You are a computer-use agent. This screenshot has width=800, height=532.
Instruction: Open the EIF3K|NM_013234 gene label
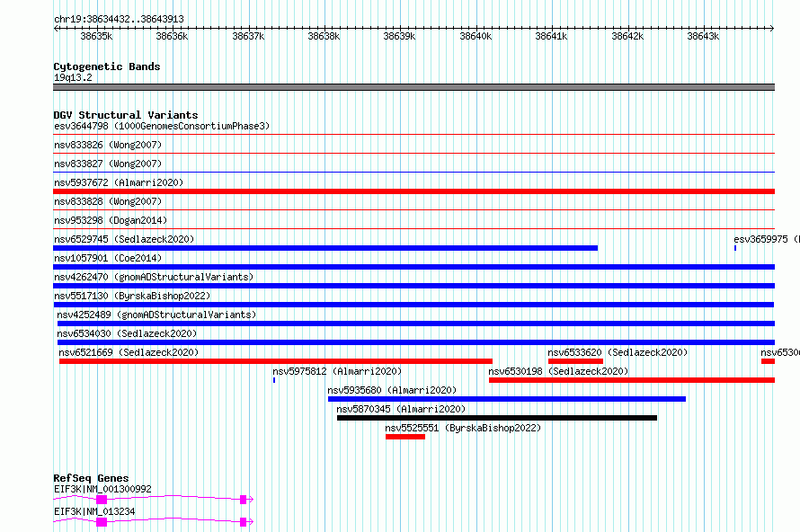(94, 511)
